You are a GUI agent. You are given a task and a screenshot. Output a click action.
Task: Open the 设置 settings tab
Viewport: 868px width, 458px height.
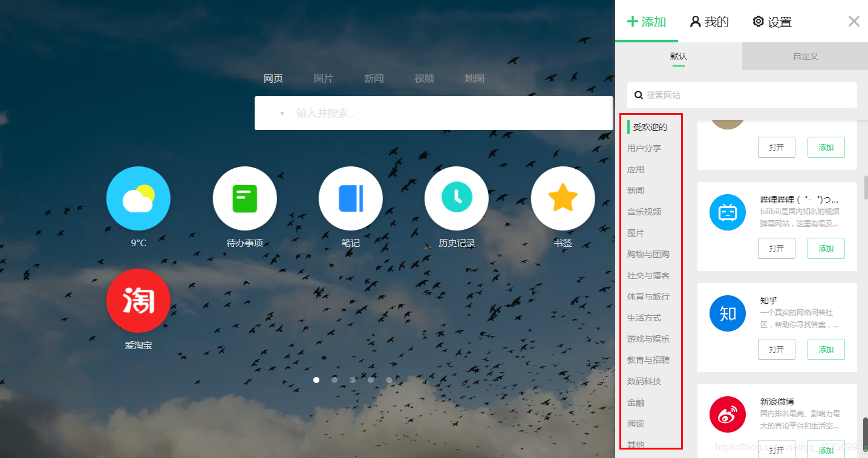point(772,22)
